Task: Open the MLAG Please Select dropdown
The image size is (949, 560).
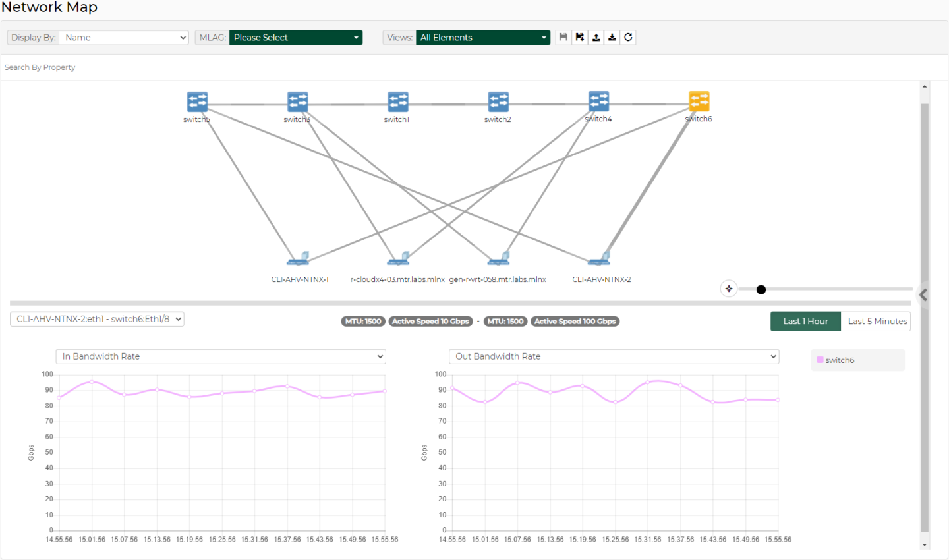Action: [x=296, y=38]
